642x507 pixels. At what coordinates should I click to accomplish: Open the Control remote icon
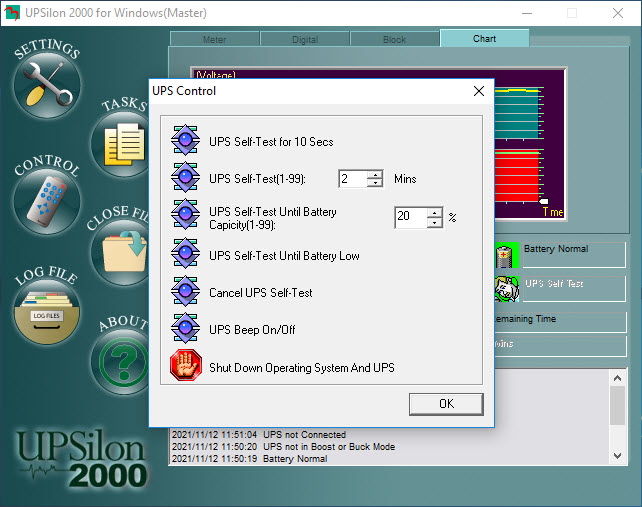point(47,202)
